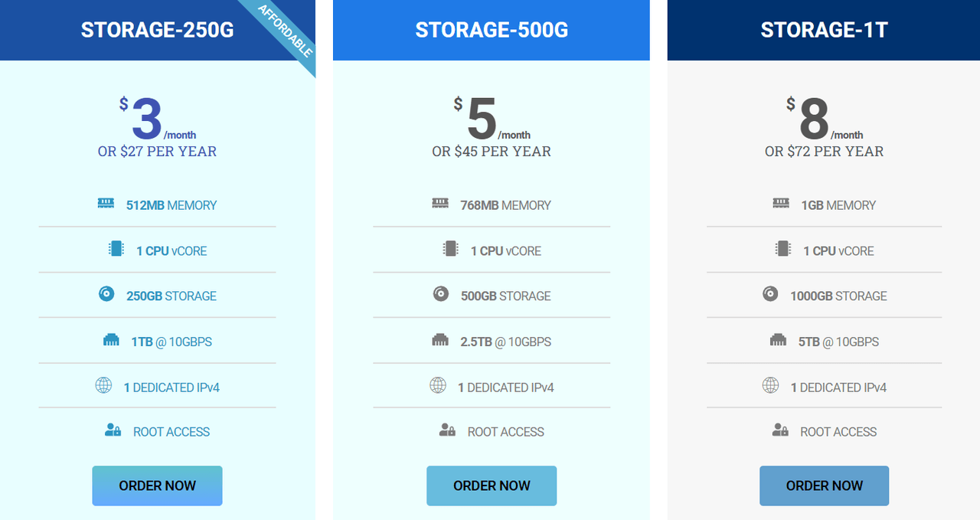Click the STORAGE-500G plan header
This screenshot has height=520, width=980.
click(492, 30)
